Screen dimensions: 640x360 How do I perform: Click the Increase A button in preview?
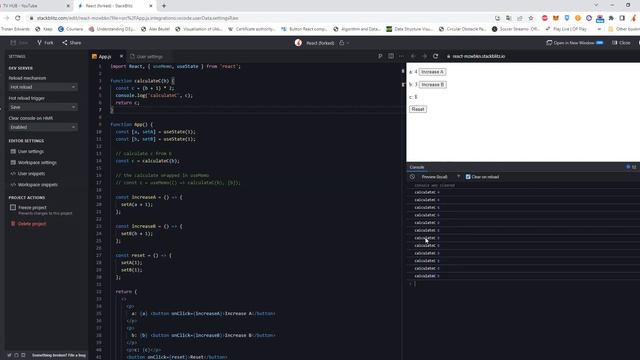tap(432, 72)
